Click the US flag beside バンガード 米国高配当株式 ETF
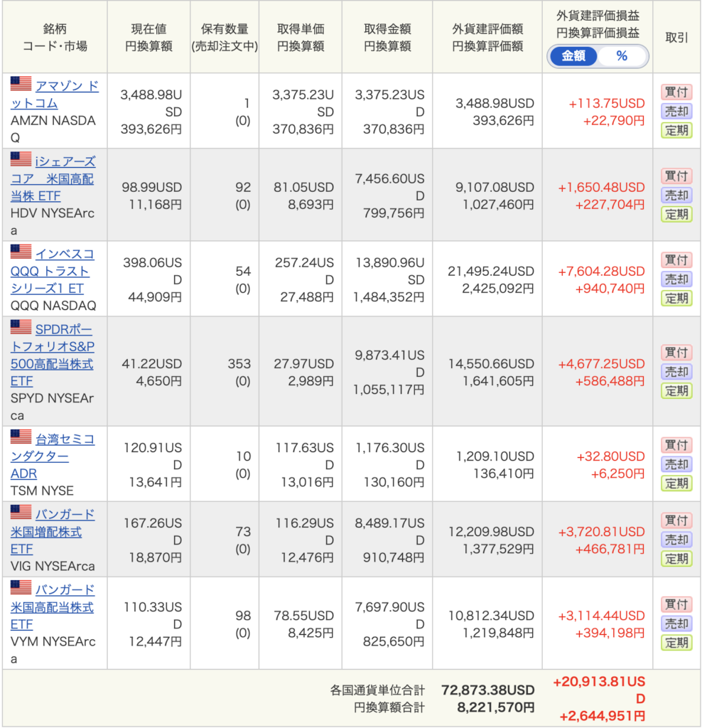The width and height of the screenshot is (702, 728). 21,587
